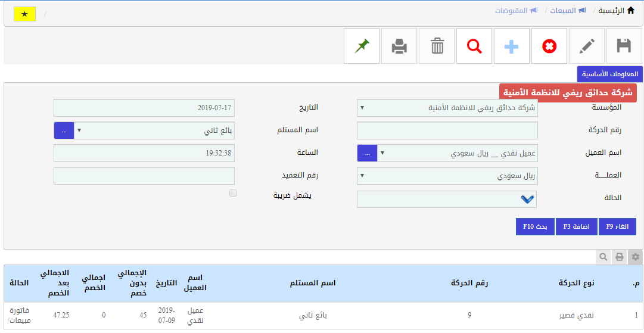The height and width of the screenshot is (333, 644).
Task: Go to المبيعات in the breadcrumb
Action: click(566, 11)
